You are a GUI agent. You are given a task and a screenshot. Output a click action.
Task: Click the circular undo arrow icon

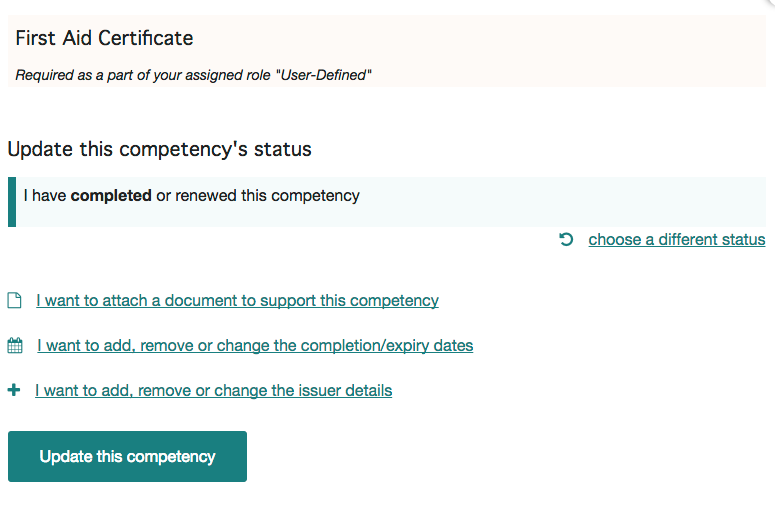coord(566,239)
